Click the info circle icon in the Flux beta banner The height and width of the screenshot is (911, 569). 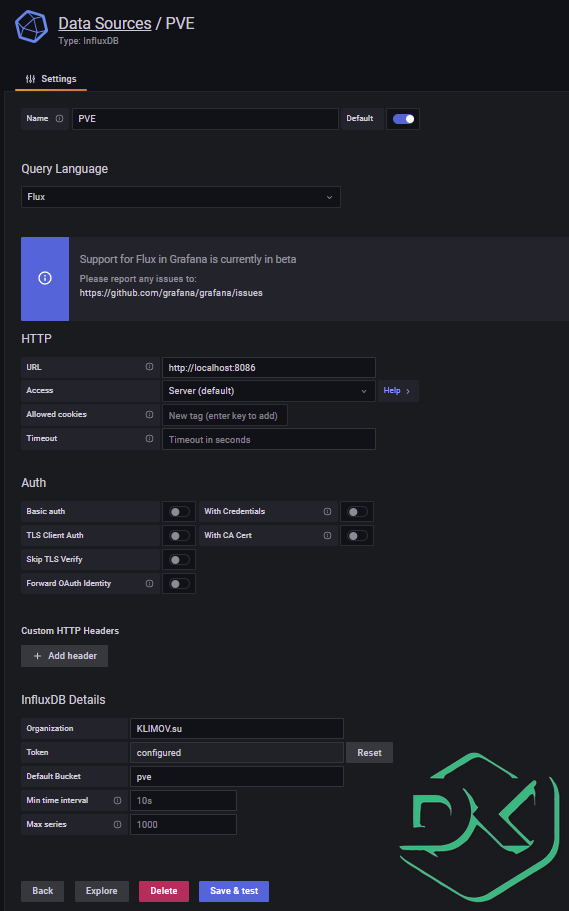click(45, 278)
